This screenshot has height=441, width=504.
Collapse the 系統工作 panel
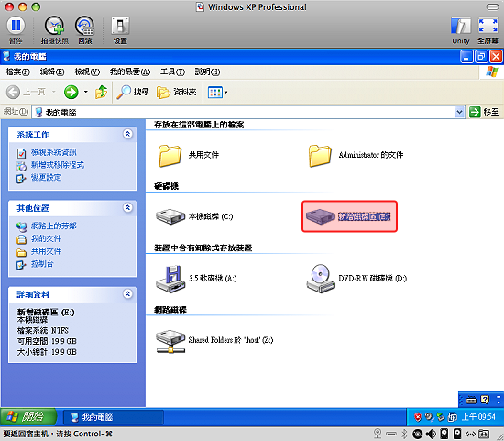click(x=127, y=134)
